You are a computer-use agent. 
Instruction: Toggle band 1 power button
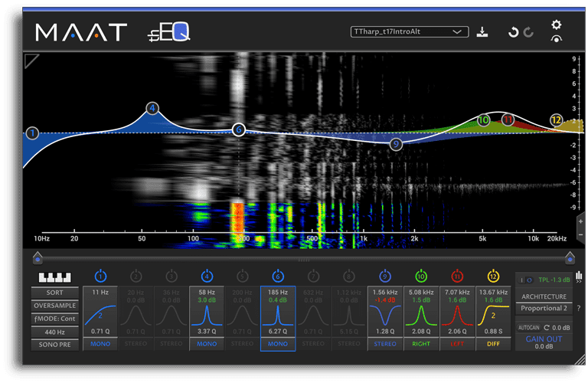[100, 277]
